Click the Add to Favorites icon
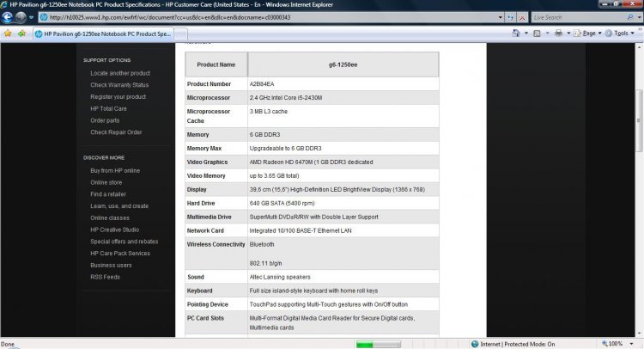Image resolution: width=644 pixels, height=349 pixels. coord(21,34)
